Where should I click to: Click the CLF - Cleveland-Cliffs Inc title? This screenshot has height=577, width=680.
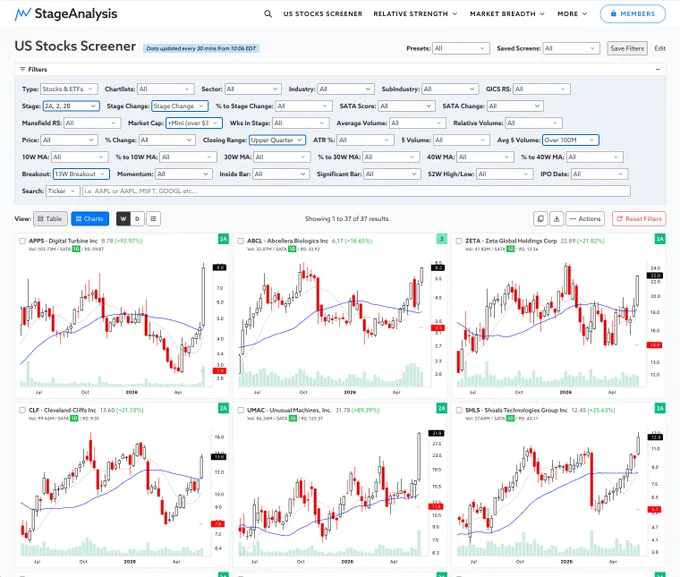tap(62, 410)
